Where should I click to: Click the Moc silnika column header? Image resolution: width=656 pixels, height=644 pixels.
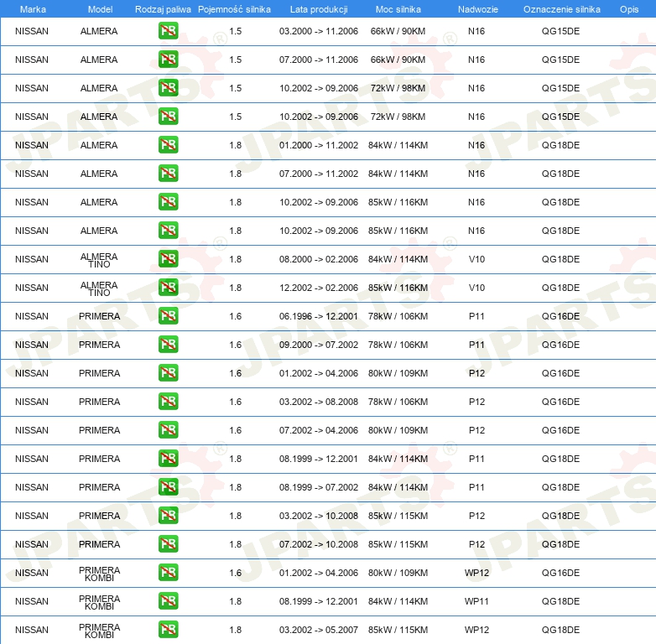point(398,9)
